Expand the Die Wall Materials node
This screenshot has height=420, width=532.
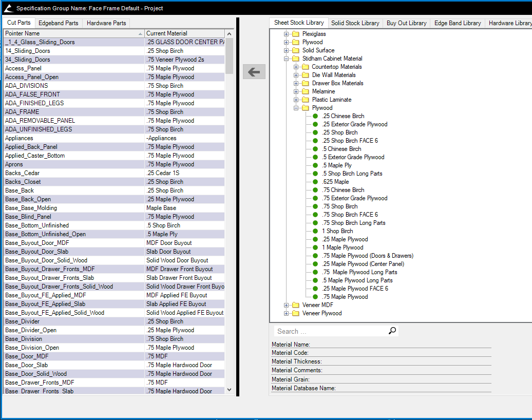point(296,75)
